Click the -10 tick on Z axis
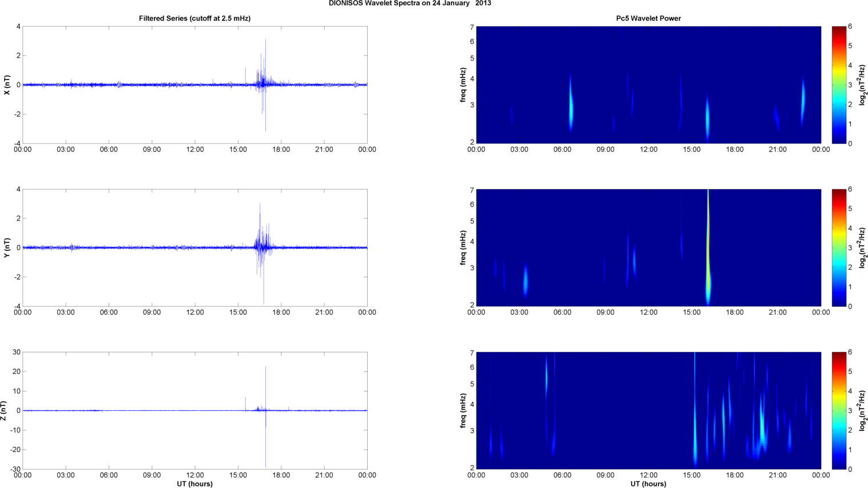This screenshot has height=488, width=868. [16, 430]
